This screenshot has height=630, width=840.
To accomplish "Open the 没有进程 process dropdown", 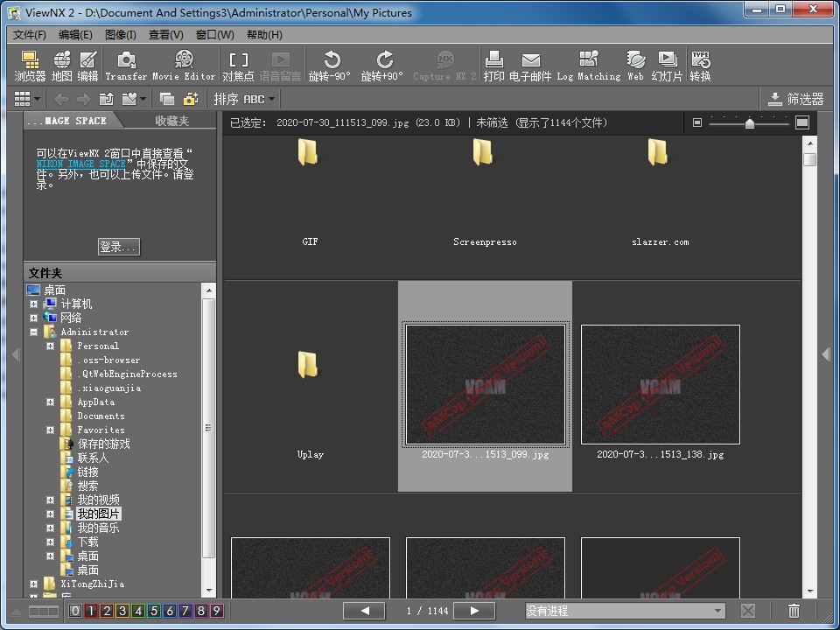I will pyautogui.click(x=625, y=611).
